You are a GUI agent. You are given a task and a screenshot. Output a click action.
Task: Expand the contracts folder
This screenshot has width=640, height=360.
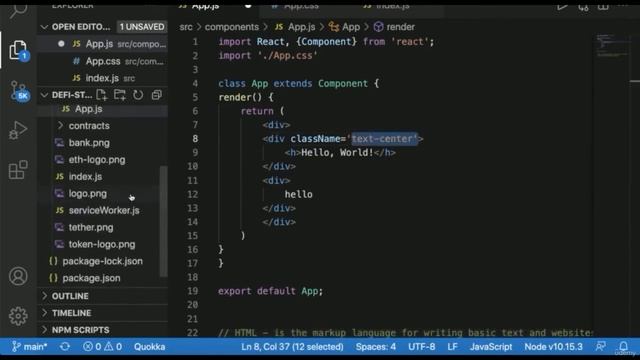tap(89, 126)
